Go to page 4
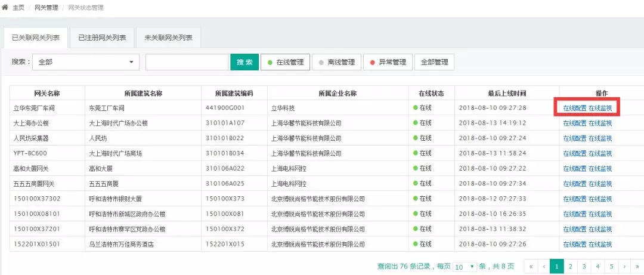The image size is (644, 275). click(x=597, y=267)
